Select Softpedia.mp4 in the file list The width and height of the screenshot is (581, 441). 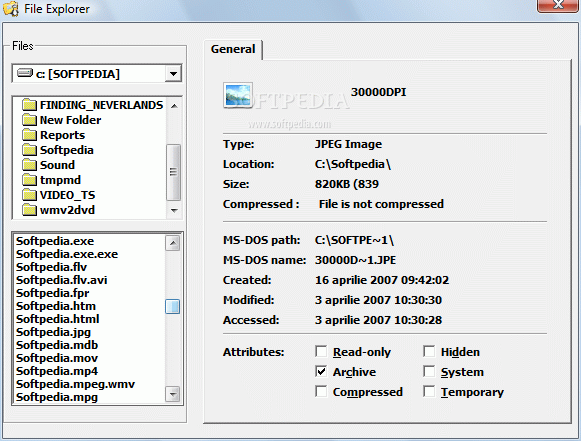(57, 371)
